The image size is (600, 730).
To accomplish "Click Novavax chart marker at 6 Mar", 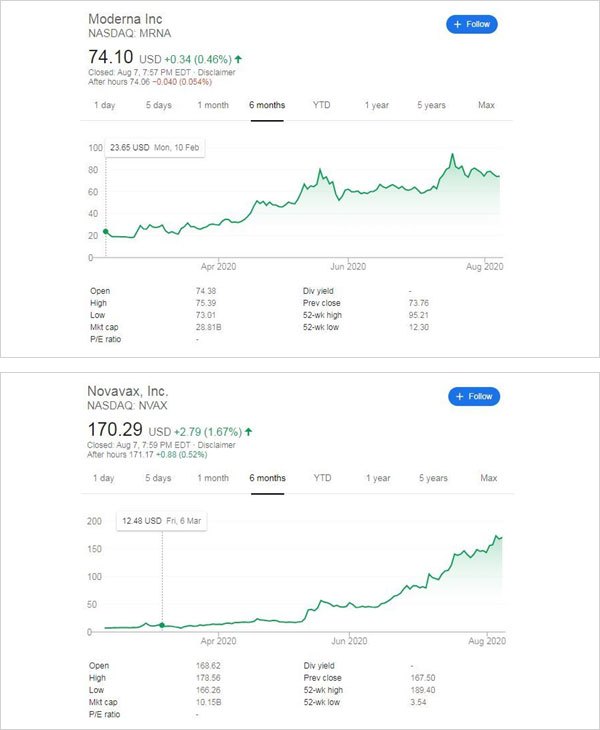I will pyautogui.click(x=162, y=625).
